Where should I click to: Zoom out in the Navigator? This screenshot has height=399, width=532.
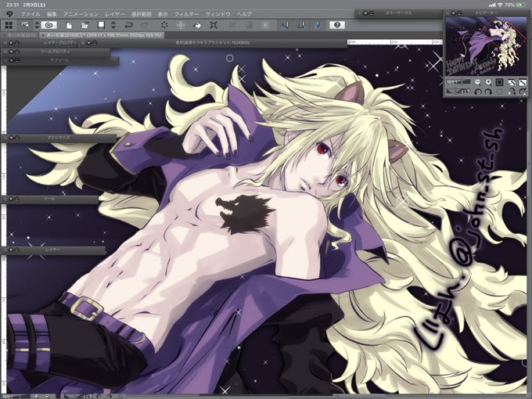[477, 82]
